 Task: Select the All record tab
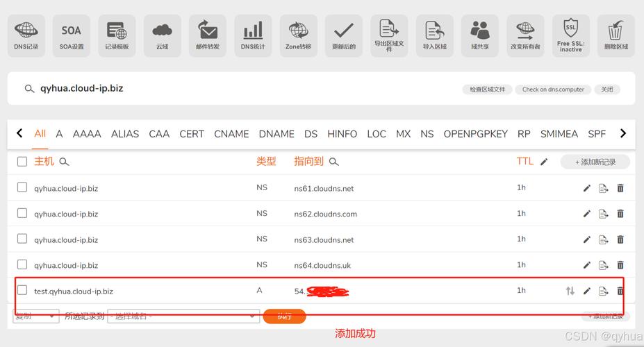(x=40, y=134)
